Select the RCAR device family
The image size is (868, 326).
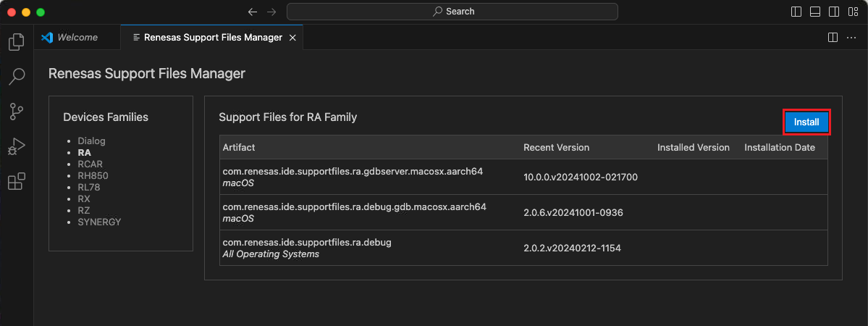click(x=90, y=164)
